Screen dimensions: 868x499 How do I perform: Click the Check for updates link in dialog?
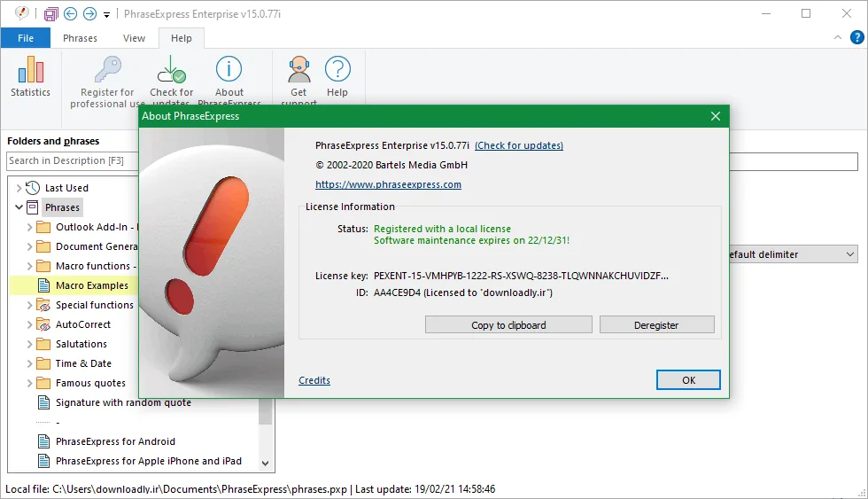click(x=519, y=145)
